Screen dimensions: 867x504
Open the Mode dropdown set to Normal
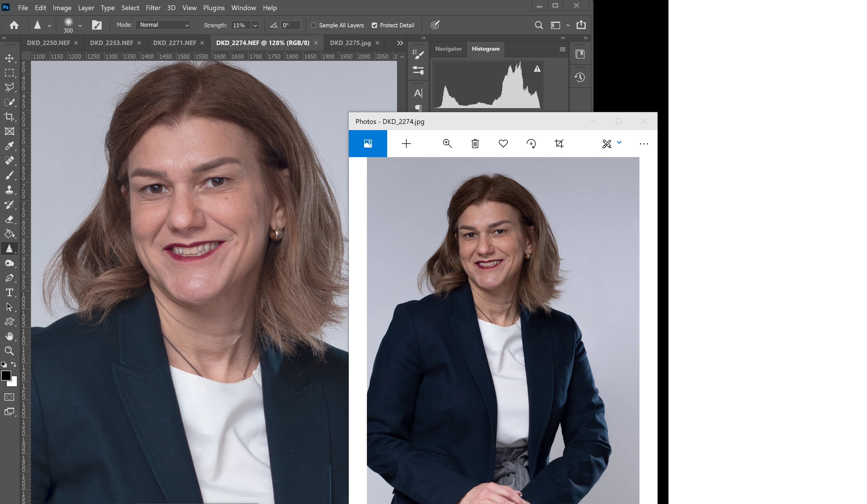point(163,25)
